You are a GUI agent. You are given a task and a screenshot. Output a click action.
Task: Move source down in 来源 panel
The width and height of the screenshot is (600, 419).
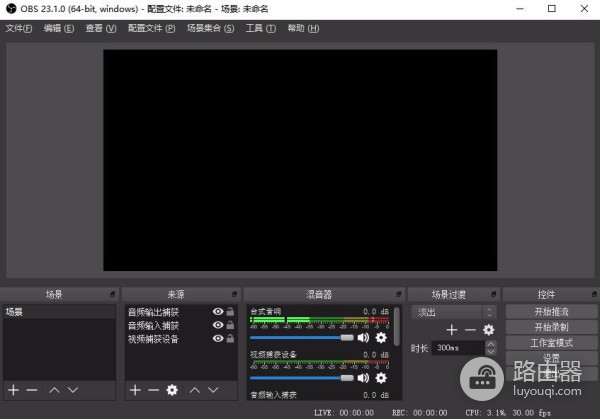tap(213, 390)
